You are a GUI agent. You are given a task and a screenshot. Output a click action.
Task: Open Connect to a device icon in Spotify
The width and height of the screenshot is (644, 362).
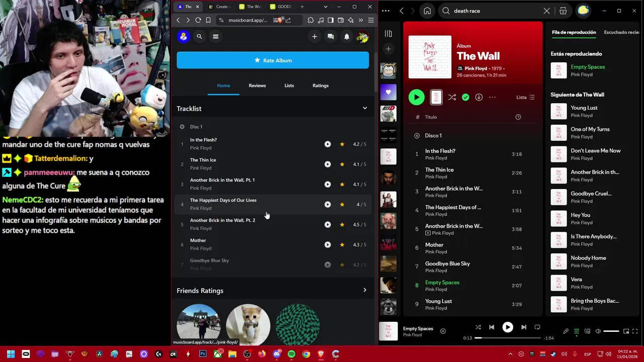click(587, 331)
